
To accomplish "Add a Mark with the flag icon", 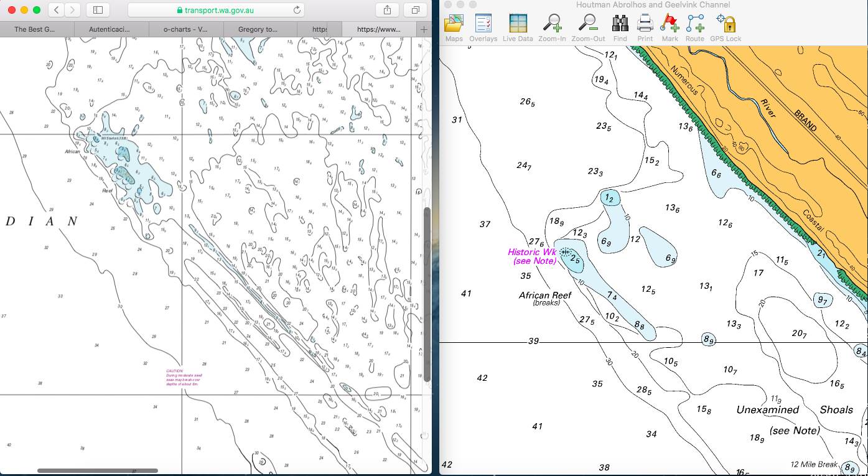I will tap(670, 24).
